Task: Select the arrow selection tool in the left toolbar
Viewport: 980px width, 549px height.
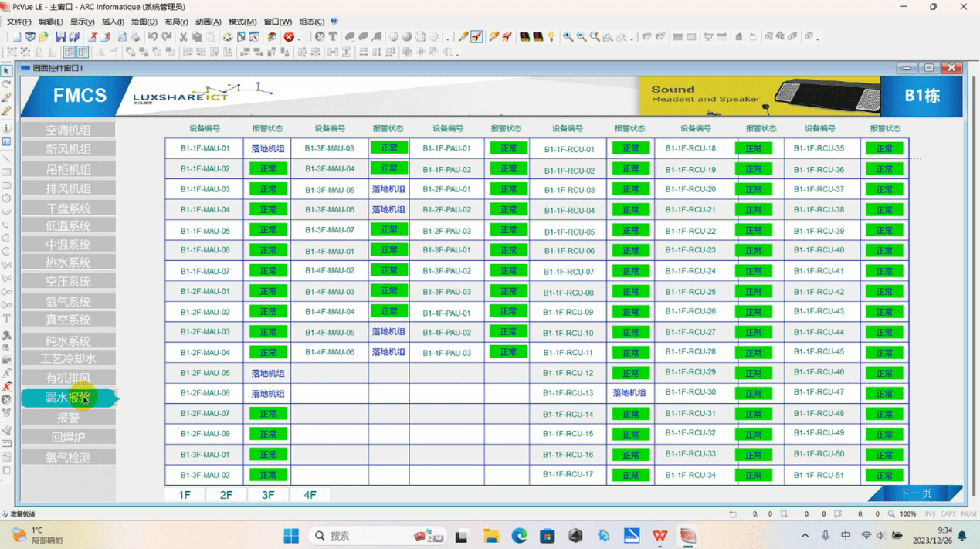Action: coord(5,69)
